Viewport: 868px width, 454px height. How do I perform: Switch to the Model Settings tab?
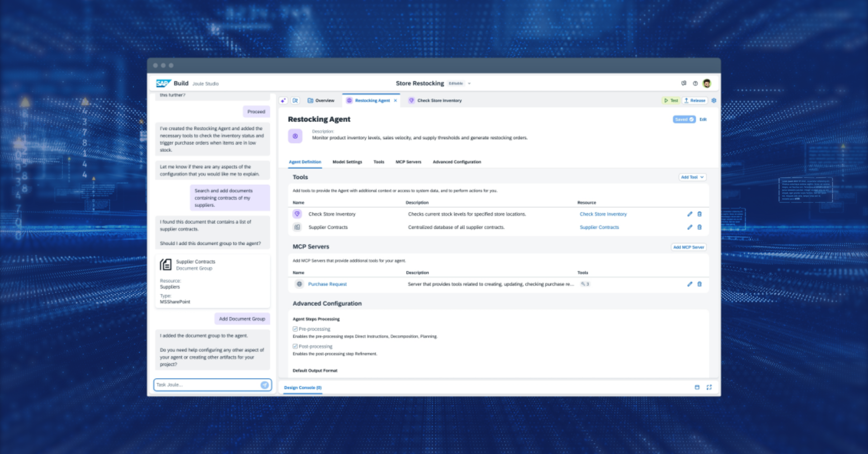[347, 162]
